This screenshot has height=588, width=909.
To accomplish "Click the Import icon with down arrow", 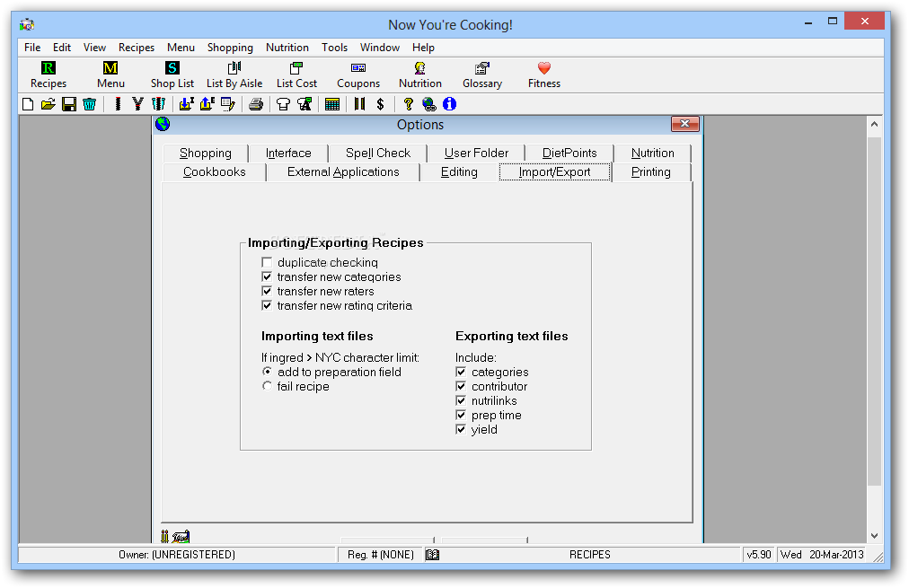I will click(186, 104).
